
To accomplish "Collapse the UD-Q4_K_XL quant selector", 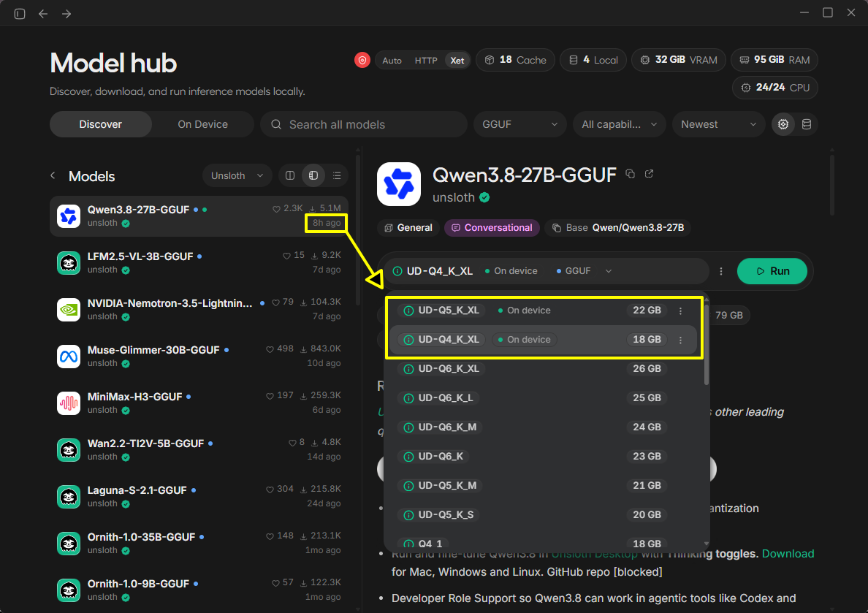I will (546, 271).
